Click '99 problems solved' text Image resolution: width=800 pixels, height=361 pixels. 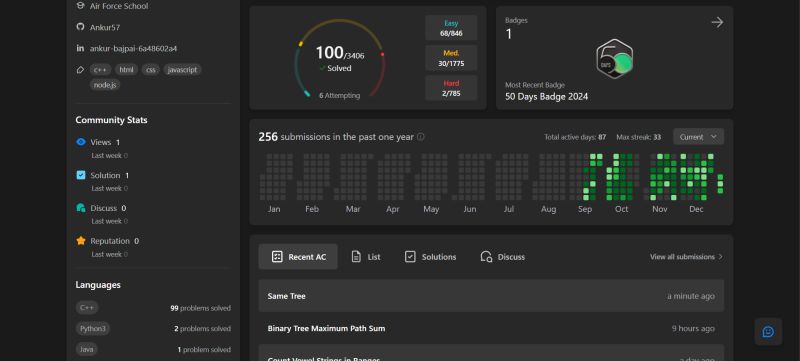[x=201, y=308]
